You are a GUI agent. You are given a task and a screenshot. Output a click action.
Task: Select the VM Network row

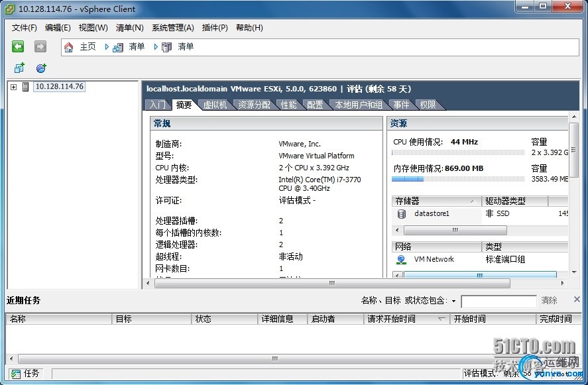(480, 259)
